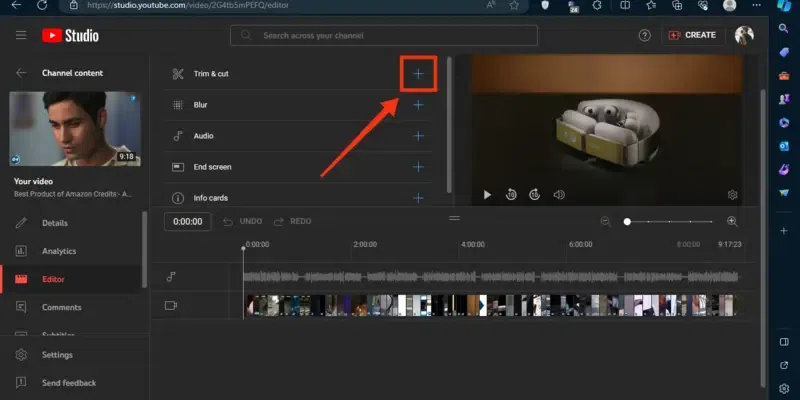Add a Blur effect using its plus icon
Viewport: 800px width, 400px height.
point(418,105)
